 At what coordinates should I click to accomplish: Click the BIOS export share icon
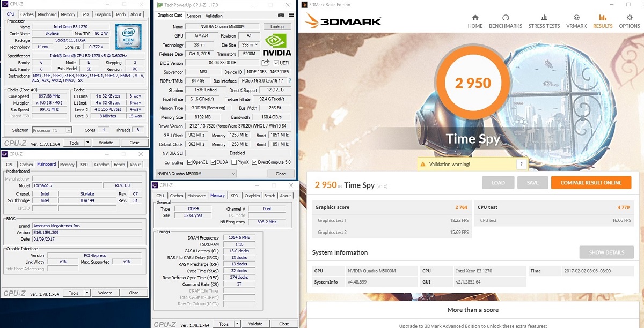click(x=265, y=63)
